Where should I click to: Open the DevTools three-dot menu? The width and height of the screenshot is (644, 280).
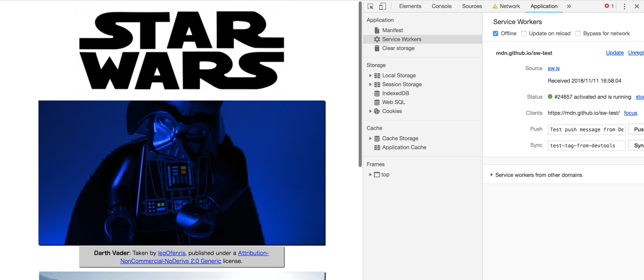pyautogui.click(x=624, y=6)
